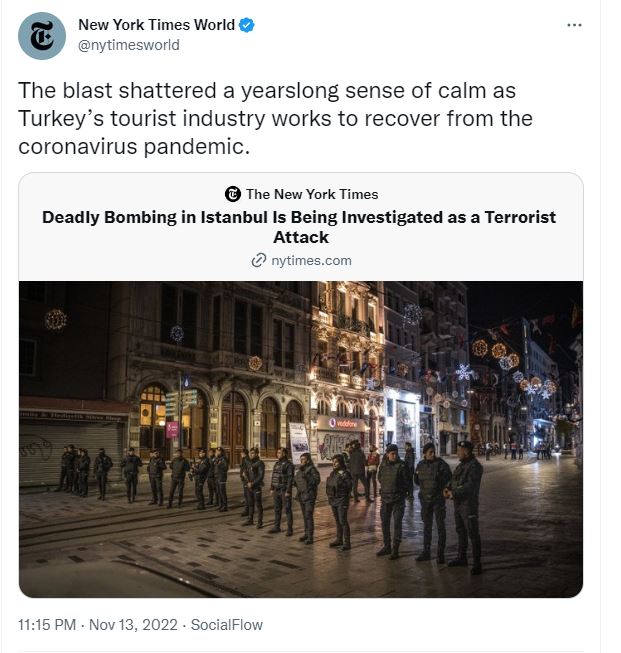Open the @nytimesworld handle
The image size is (621, 653).
(129, 45)
